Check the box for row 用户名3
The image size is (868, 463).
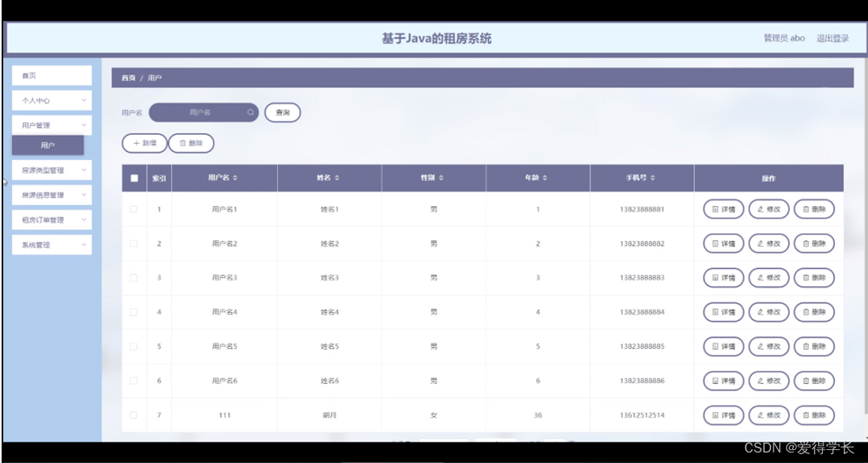coord(133,278)
